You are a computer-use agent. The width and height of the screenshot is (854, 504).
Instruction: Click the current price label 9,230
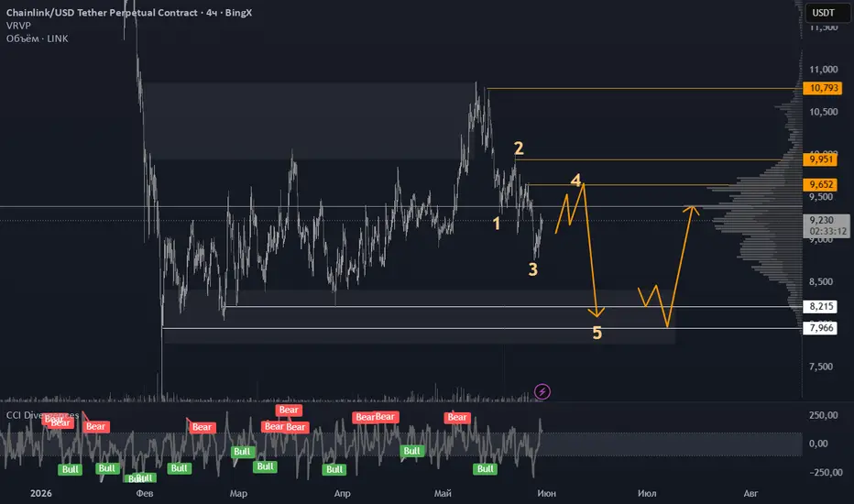pyautogui.click(x=827, y=225)
